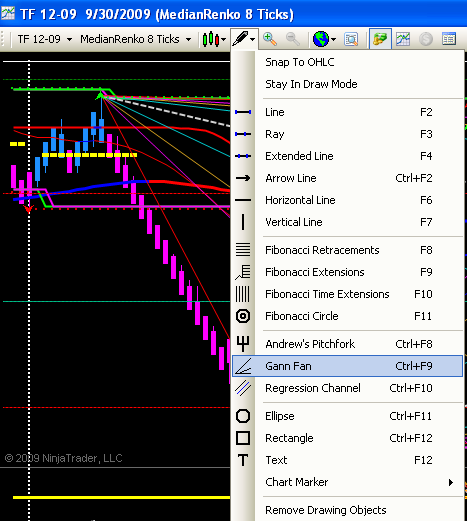Click the Ctrl+F12 shortcut label
Screen dimensions: 467x521
point(411,438)
